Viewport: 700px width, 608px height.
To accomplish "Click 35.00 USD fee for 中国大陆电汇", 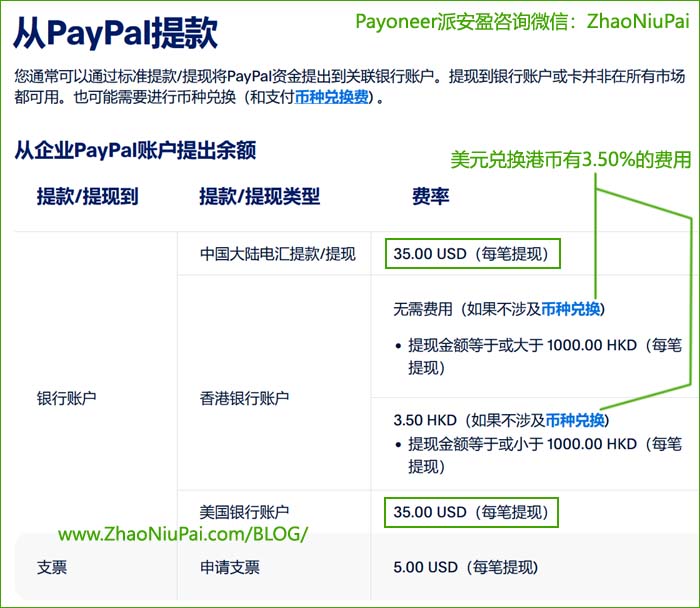I will pos(472,254).
